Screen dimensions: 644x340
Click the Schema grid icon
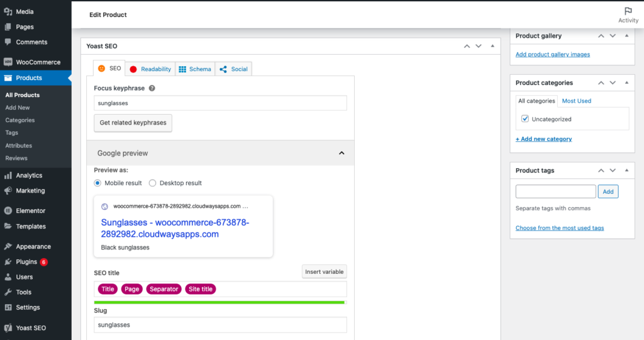click(x=182, y=69)
